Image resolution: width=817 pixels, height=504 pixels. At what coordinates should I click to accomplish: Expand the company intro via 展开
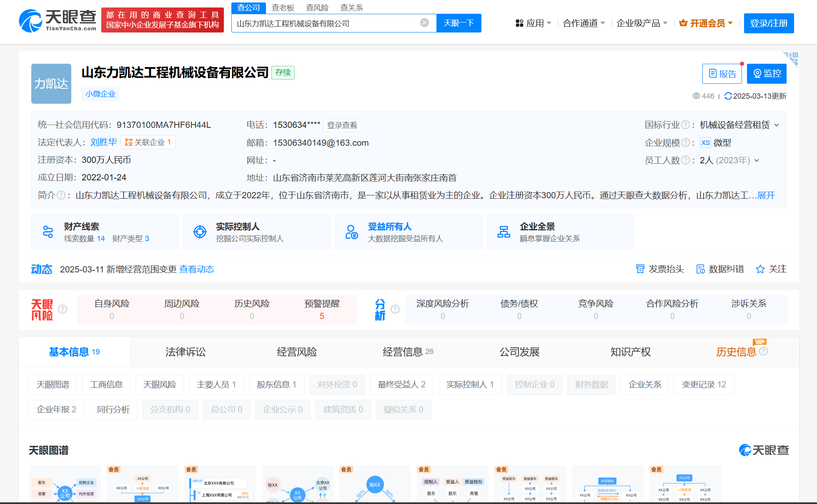coord(766,195)
